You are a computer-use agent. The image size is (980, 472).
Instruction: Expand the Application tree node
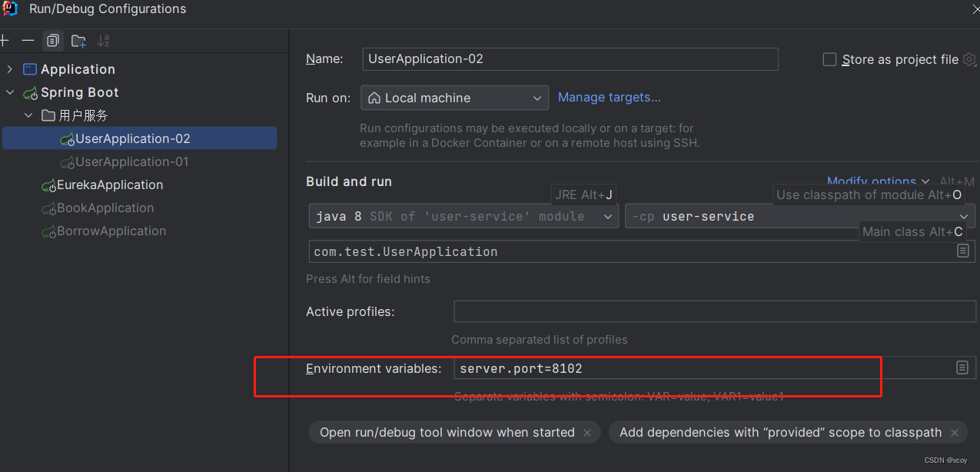coord(9,69)
